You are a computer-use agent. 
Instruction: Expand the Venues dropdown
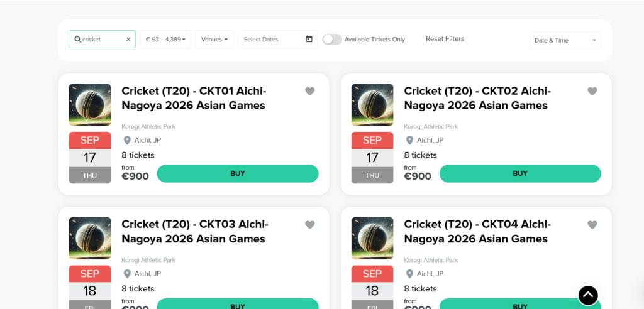click(214, 40)
